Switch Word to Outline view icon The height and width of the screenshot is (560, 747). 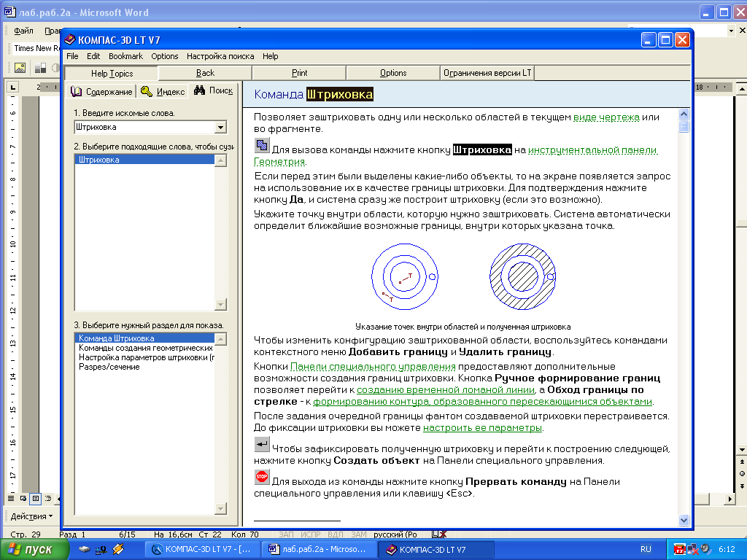click(47, 499)
